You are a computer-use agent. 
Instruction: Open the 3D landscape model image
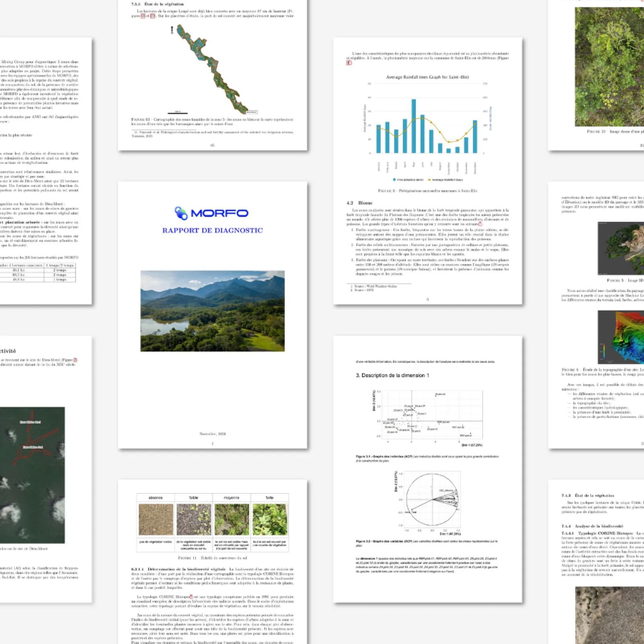pos(621,248)
